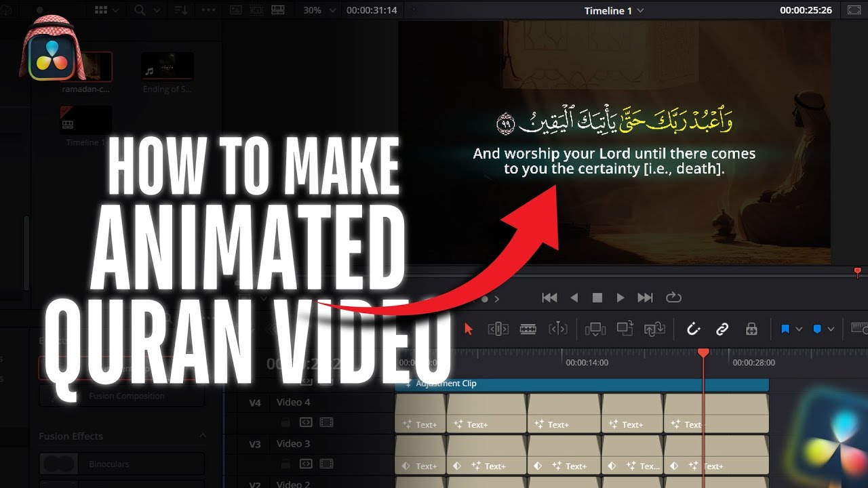Add a blue marker at the playhead
This screenshot has height=488, width=868.
click(x=817, y=329)
